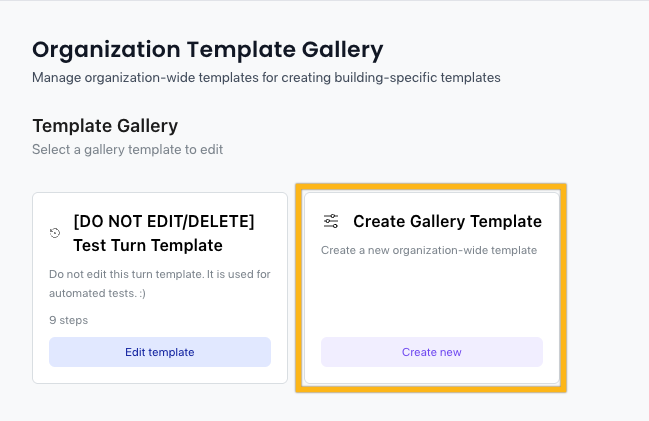The height and width of the screenshot is (421, 649).
Task: Click the Create new button
Action: point(432,352)
